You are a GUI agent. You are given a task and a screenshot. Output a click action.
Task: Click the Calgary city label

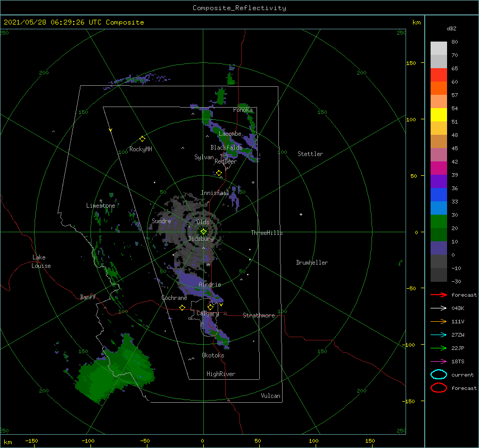[208, 313]
